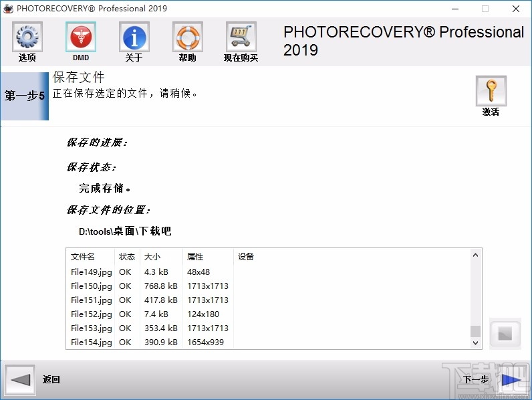532x400 pixels.
Task: Click the 124x180 attribute cell
Action: tap(203, 314)
